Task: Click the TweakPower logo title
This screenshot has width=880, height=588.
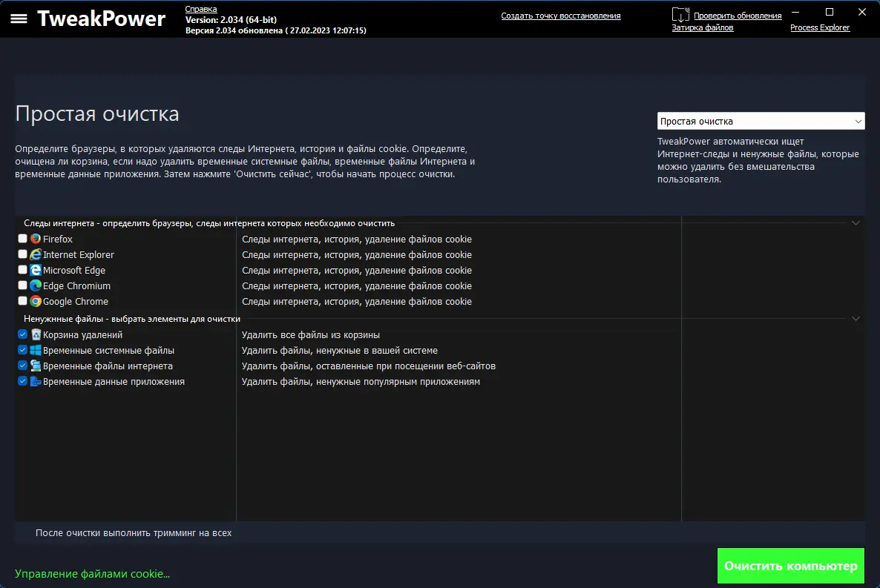Action: tap(102, 19)
